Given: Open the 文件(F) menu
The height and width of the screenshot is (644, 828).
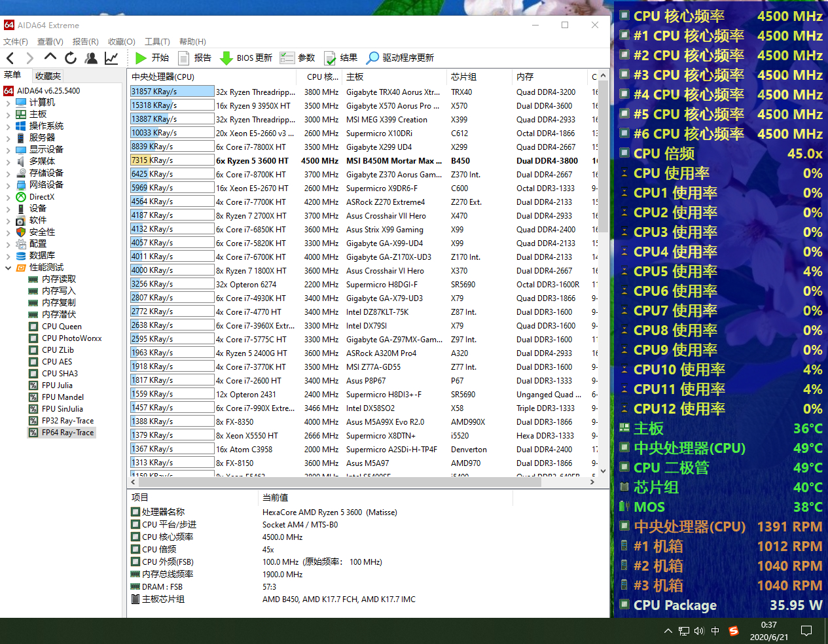Looking at the screenshot, I should pyautogui.click(x=16, y=42).
